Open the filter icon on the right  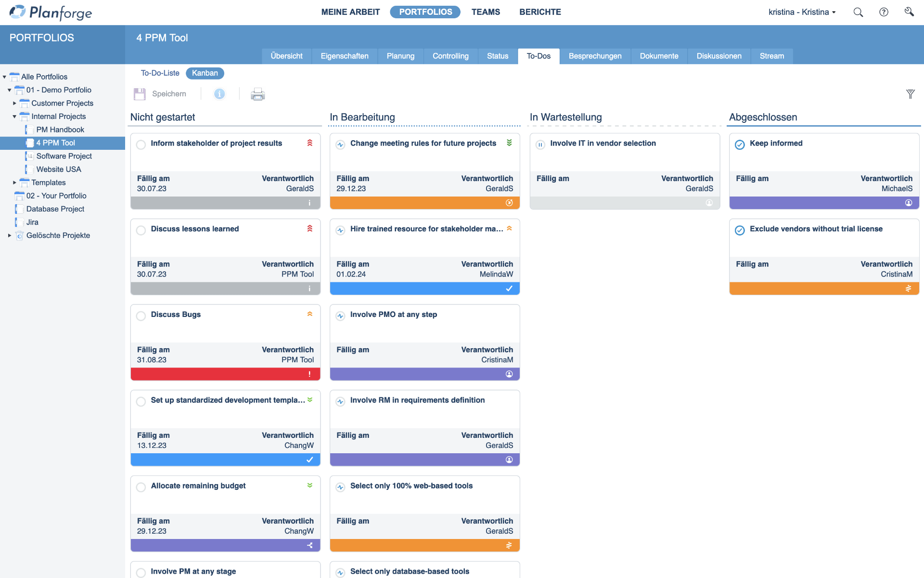(x=911, y=94)
